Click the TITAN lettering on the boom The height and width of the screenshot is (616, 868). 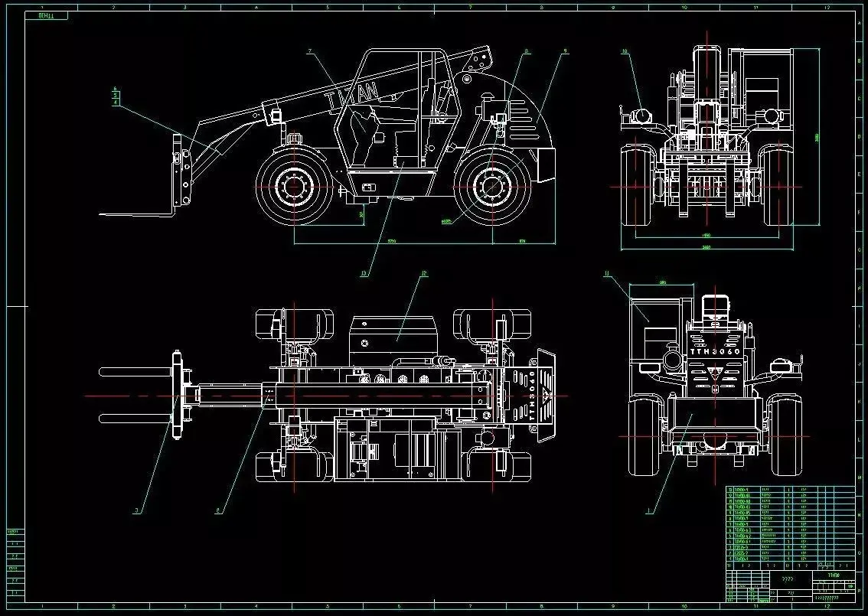pyautogui.click(x=353, y=96)
